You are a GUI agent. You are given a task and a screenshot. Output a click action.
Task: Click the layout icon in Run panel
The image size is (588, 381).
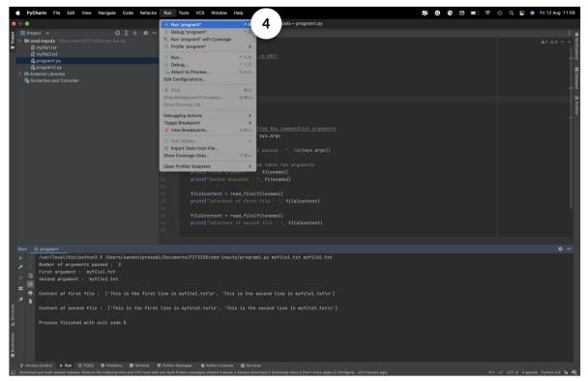[x=20, y=288]
